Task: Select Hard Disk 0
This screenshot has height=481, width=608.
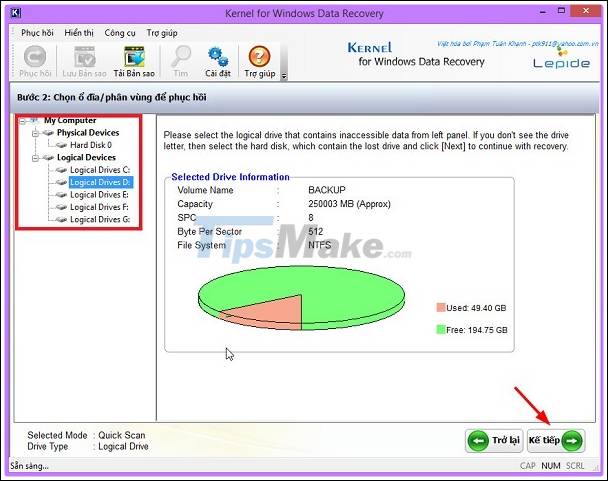Action: (x=91, y=145)
